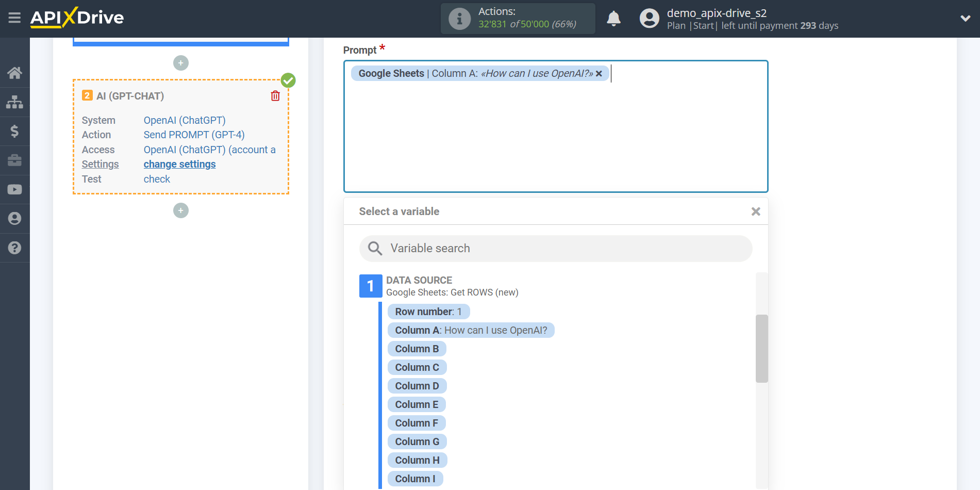The height and width of the screenshot is (490, 980).
Task: Open OpenAI (ChatGPT) system link
Action: click(x=185, y=120)
